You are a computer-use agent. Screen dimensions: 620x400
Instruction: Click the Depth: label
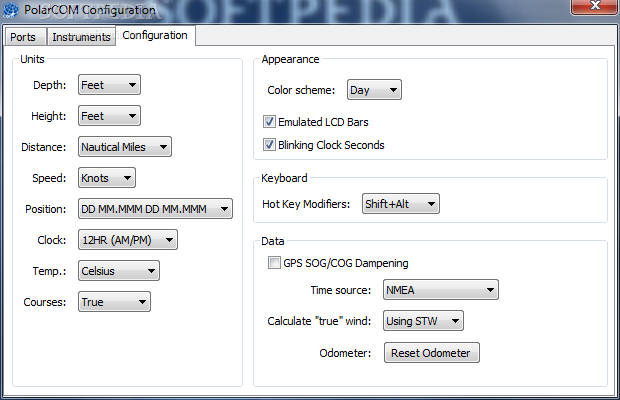[49, 85]
